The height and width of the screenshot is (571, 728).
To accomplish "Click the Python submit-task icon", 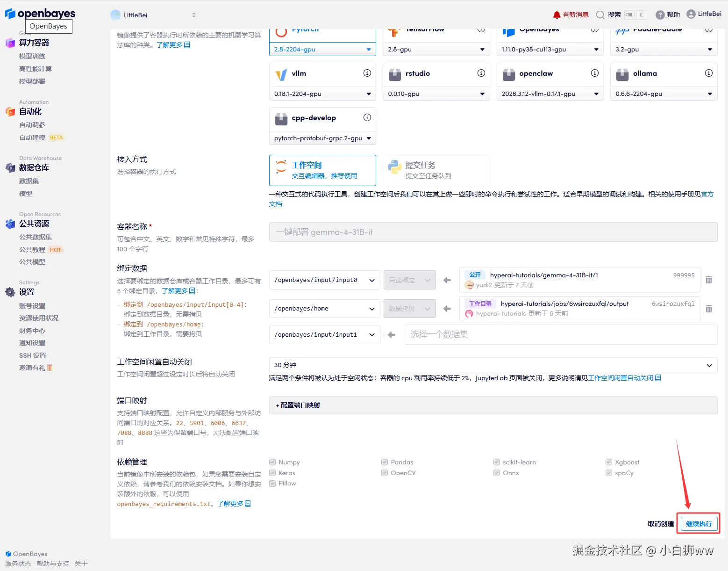I will tap(395, 167).
